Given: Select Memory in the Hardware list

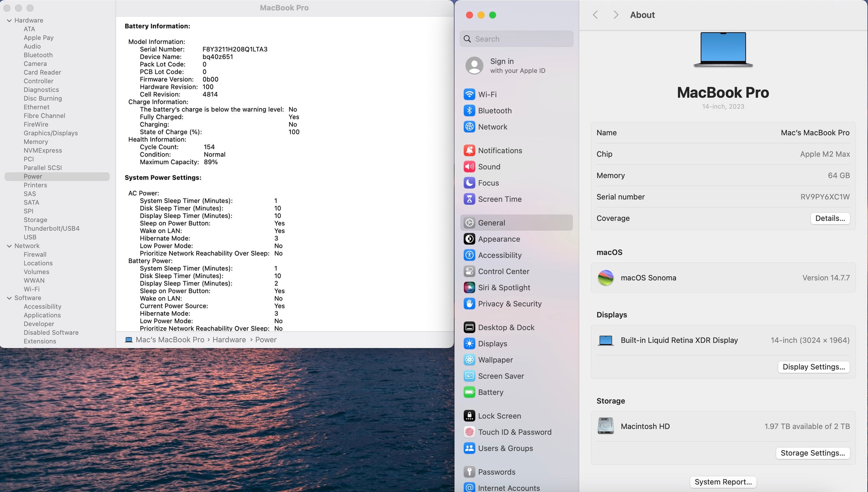Looking at the screenshot, I should (x=36, y=142).
